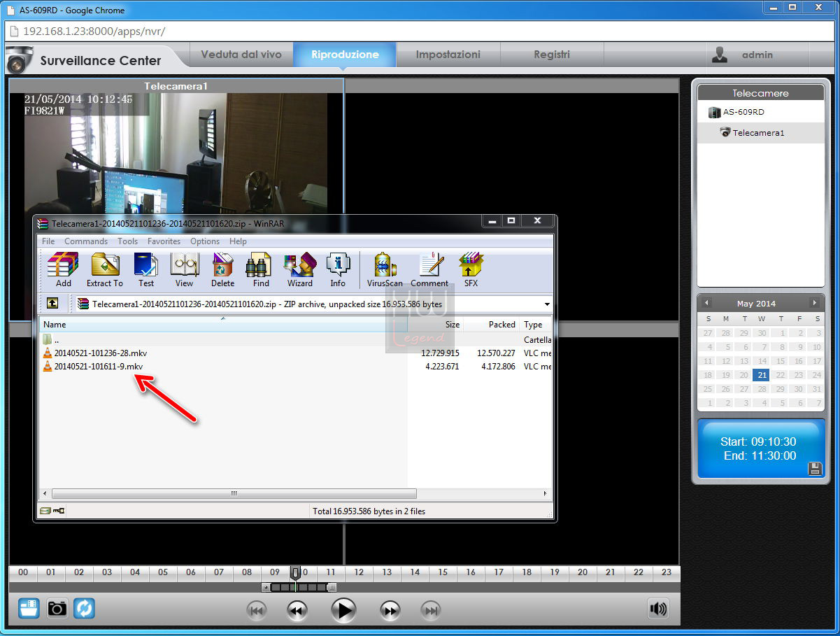Go to next month in calendar
840x636 pixels.
814,303
